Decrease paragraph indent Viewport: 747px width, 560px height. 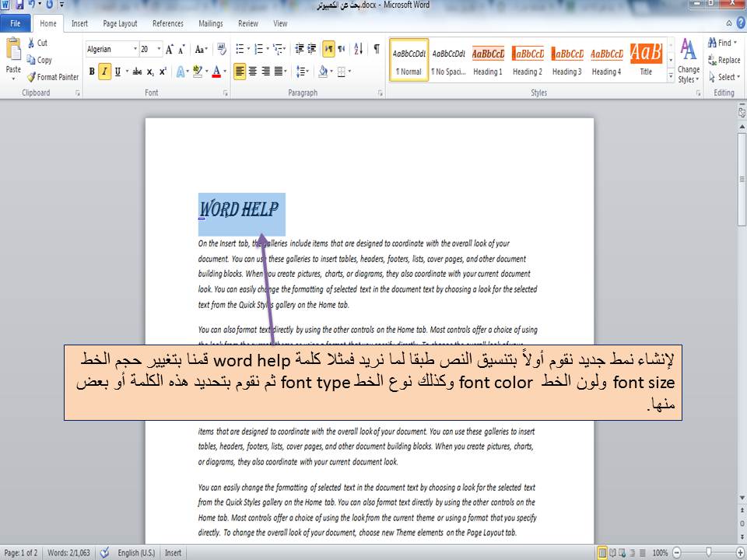tap(299, 48)
